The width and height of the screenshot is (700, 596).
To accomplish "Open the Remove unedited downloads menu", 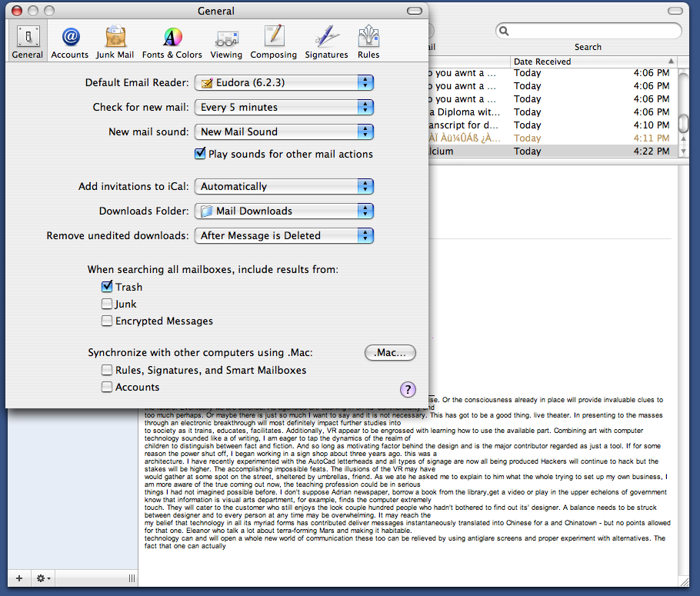I will click(x=284, y=235).
